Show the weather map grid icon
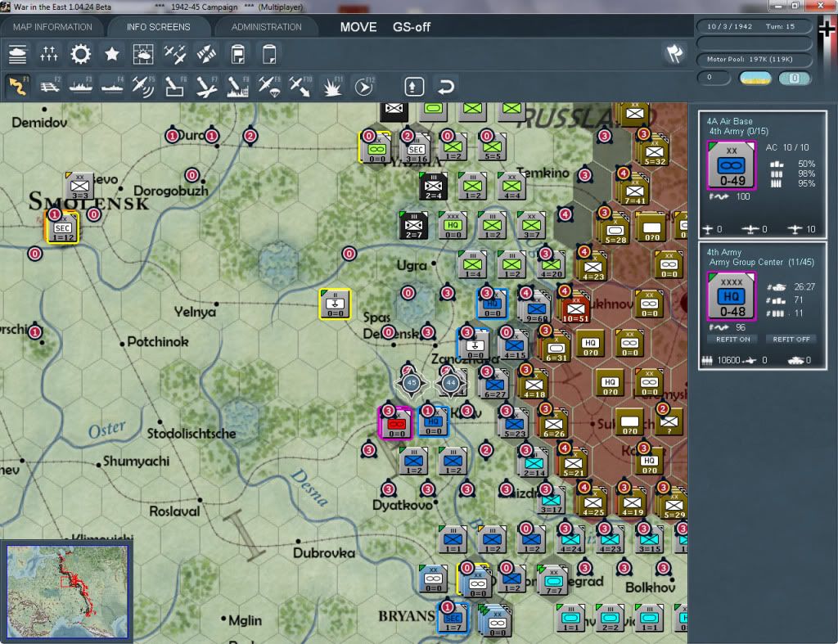The width and height of the screenshot is (838, 644). (143, 54)
